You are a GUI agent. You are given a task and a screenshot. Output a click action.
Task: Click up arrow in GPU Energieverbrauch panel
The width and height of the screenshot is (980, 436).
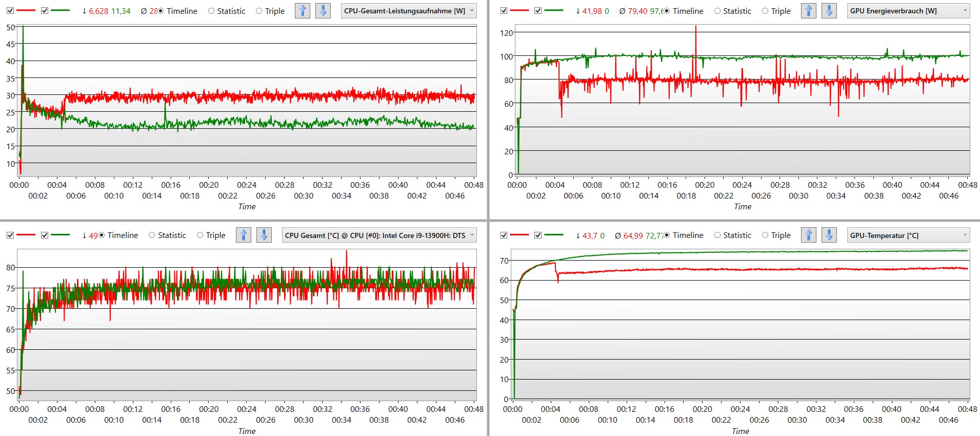click(809, 11)
